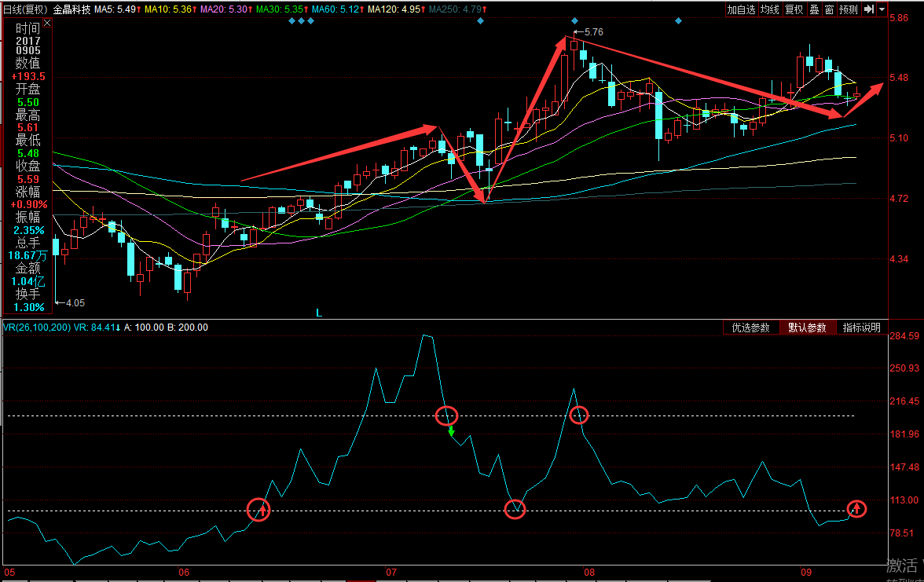Click the MA30: 5.35 indicator value
This screenshot has height=582, width=924.
[283, 9]
